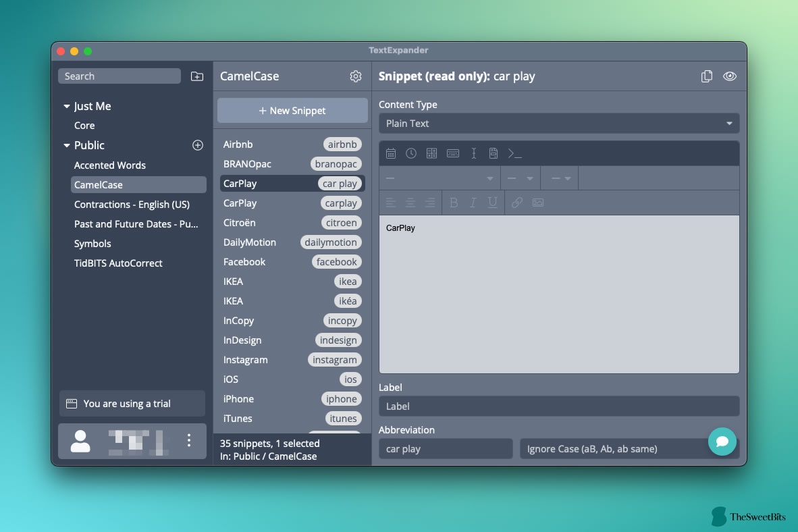The width and height of the screenshot is (798, 532).
Task: Select the iTunes snippet
Action: [292, 419]
